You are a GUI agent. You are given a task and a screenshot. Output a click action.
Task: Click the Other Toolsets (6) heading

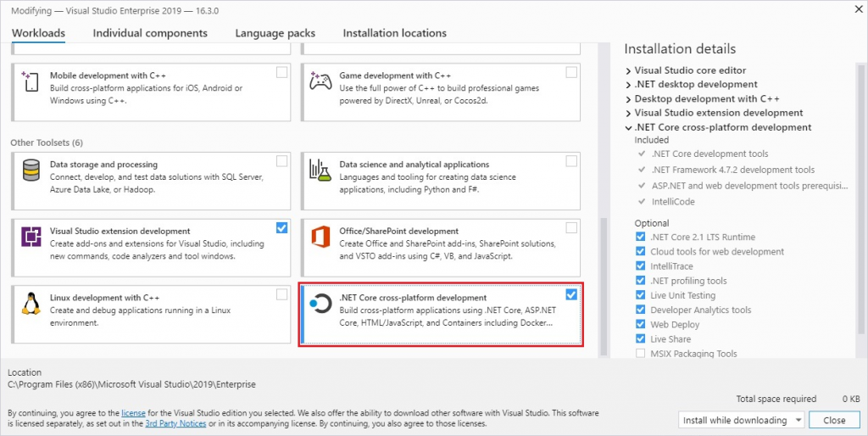(47, 143)
